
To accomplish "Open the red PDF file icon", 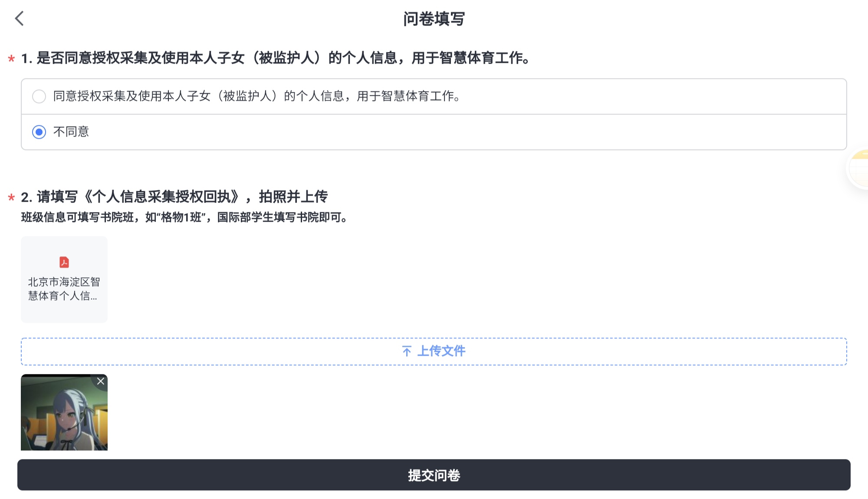I will (64, 262).
